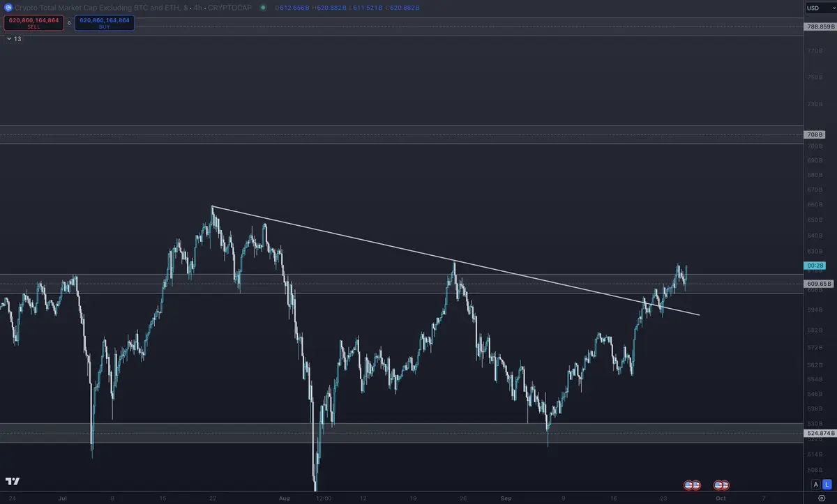Toggle log scale with the L button
Image resolution: width=837 pixels, height=504 pixels.
click(827, 484)
